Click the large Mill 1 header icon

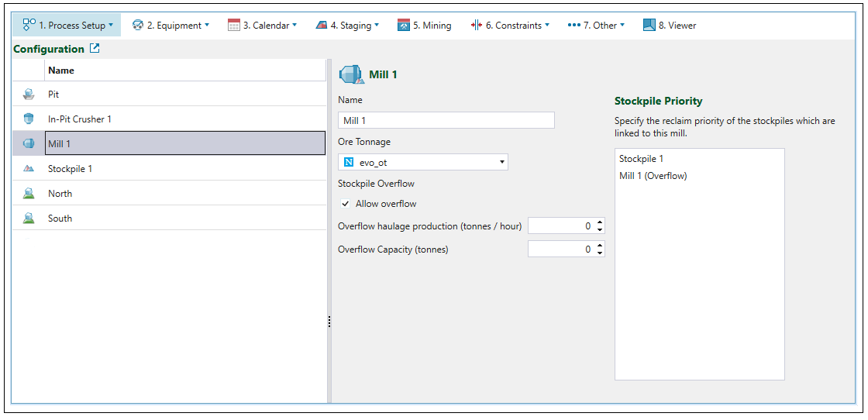[x=352, y=74]
